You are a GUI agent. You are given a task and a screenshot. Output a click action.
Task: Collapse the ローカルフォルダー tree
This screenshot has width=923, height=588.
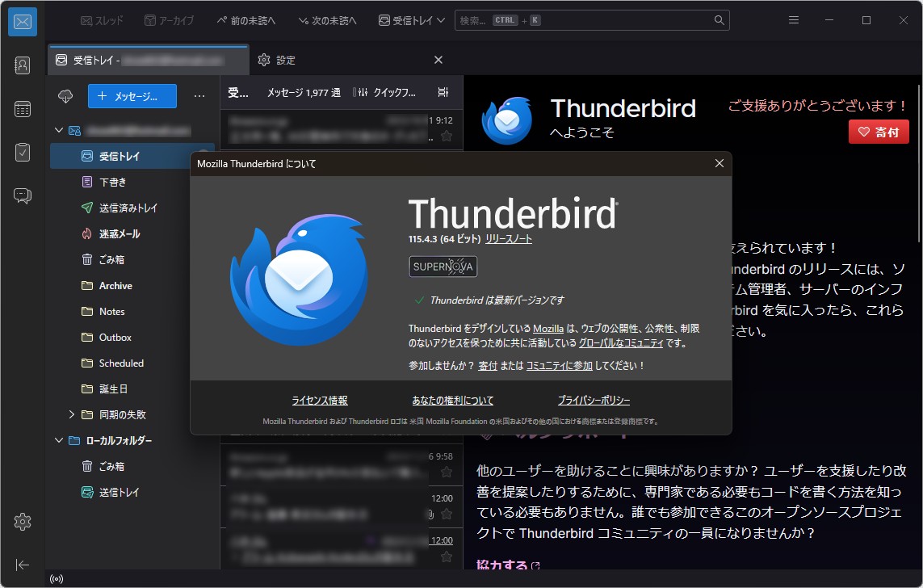pyautogui.click(x=57, y=440)
